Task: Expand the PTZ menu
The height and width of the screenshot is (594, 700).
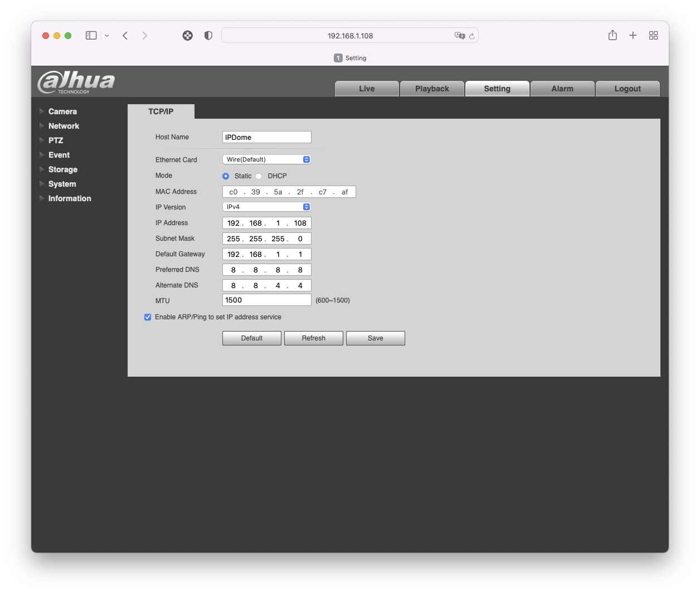Action: (x=55, y=140)
